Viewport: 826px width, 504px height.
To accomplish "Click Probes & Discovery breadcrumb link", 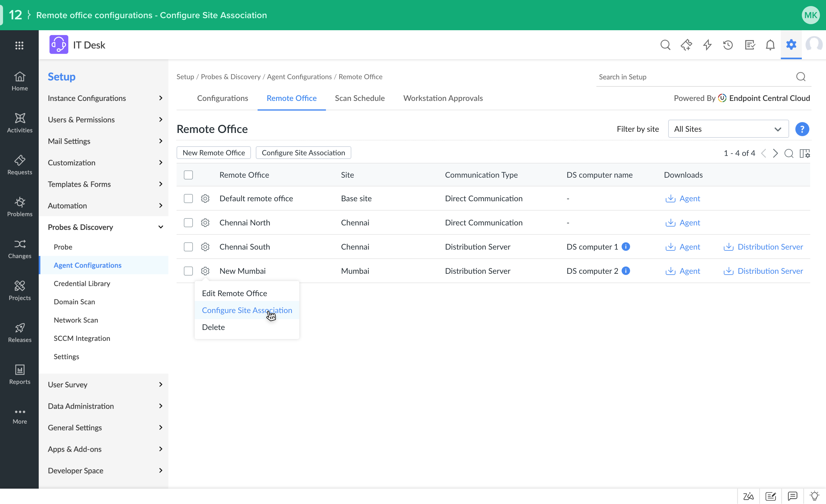I will pos(231,77).
